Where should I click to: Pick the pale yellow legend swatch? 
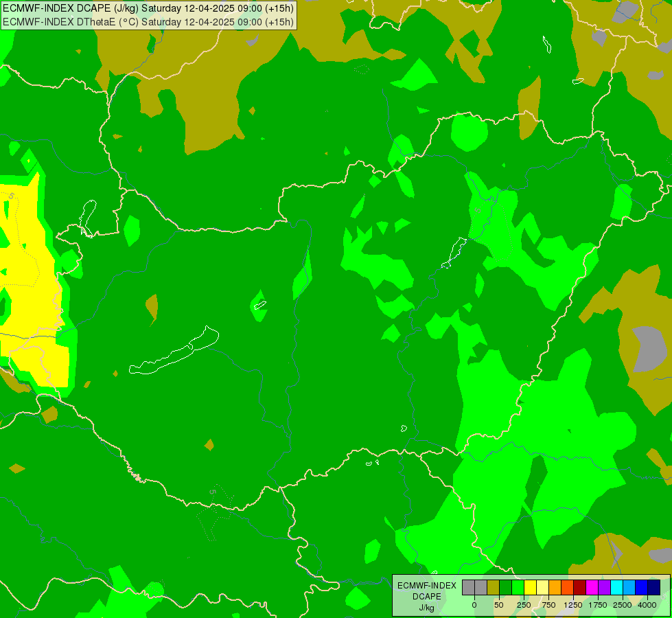point(542,587)
